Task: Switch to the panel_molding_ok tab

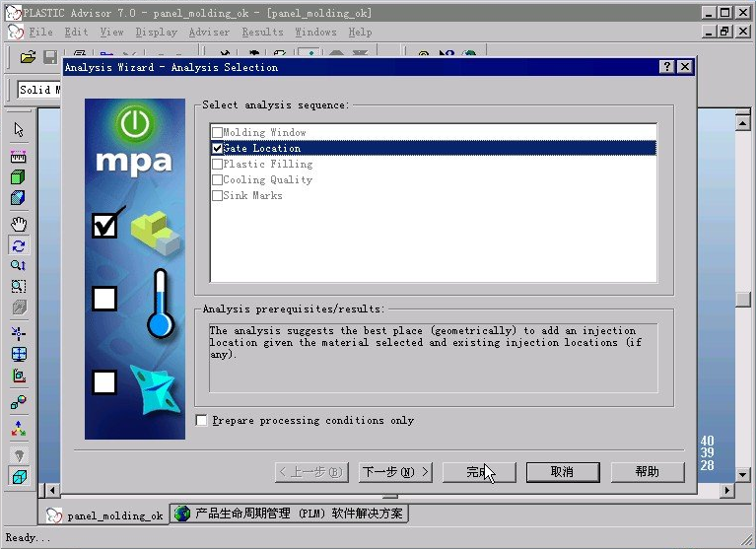Action: (104, 515)
